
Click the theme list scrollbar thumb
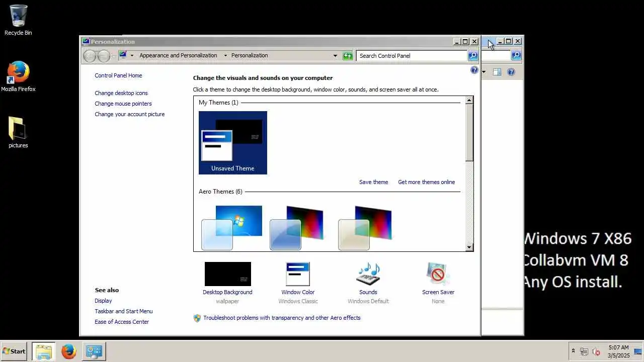[x=469, y=133]
